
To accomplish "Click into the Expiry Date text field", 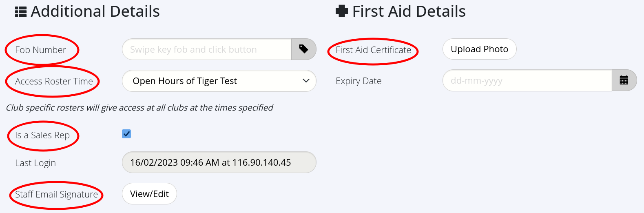I will pos(527,80).
